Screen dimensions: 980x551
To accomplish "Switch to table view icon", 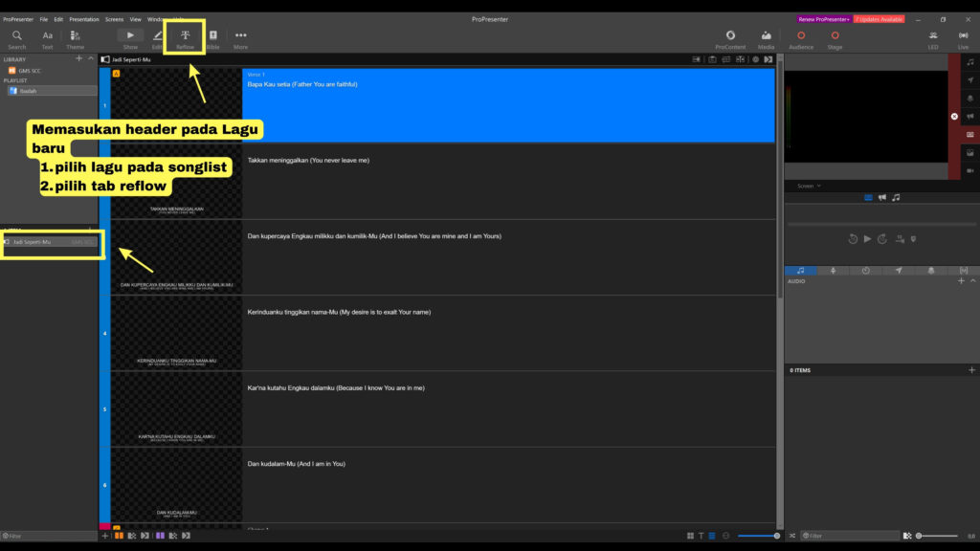I will point(712,536).
